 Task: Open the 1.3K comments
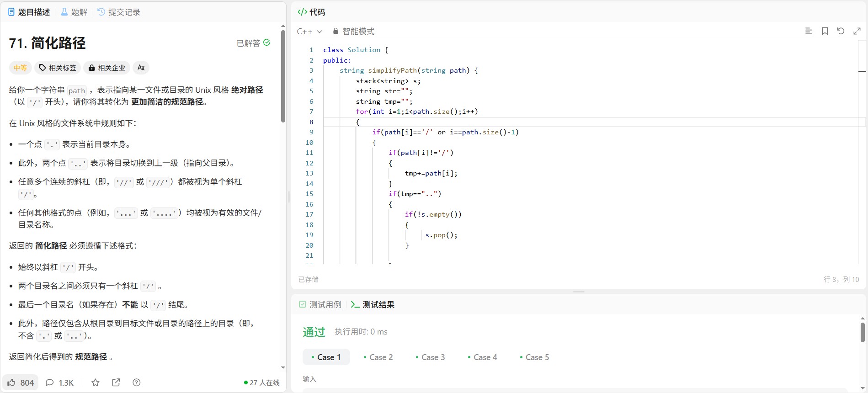point(59,382)
